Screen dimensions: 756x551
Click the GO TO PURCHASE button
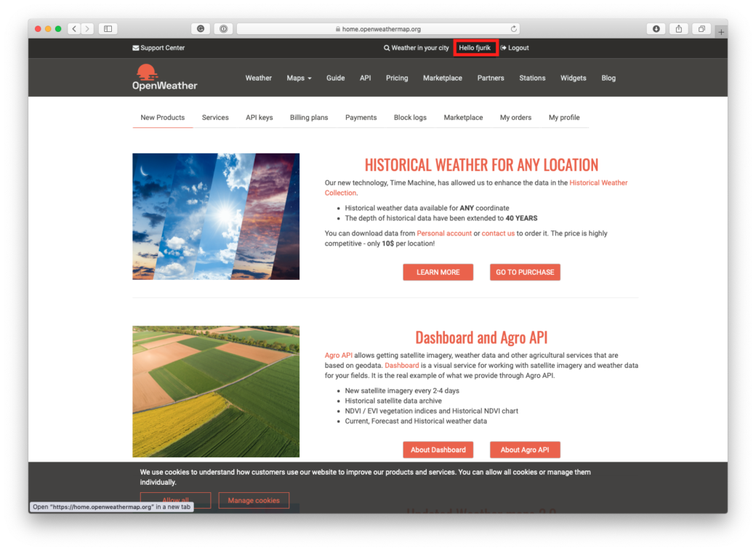point(525,272)
